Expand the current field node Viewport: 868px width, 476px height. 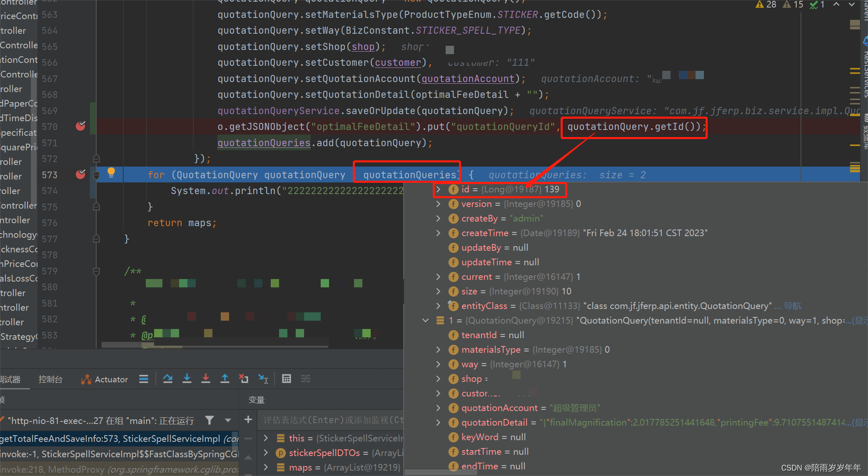click(x=438, y=277)
